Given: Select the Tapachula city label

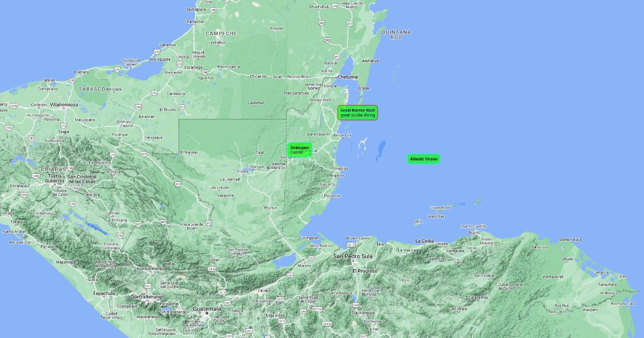Looking at the screenshot, I should [104, 293].
